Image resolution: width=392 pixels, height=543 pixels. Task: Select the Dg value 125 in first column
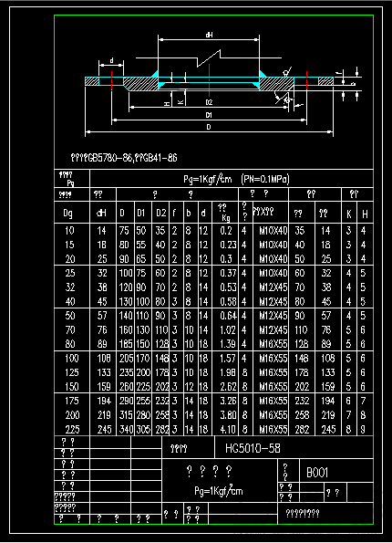(72, 372)
